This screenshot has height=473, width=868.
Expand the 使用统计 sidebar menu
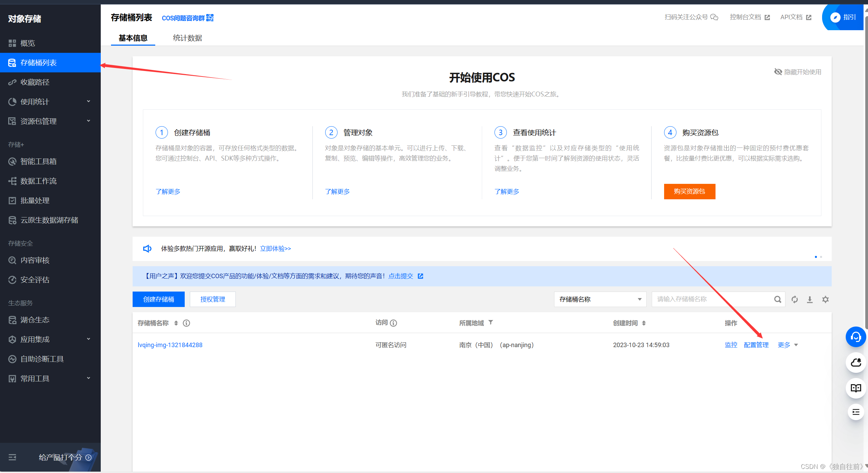pyautogui.click(x=34, y=102)
